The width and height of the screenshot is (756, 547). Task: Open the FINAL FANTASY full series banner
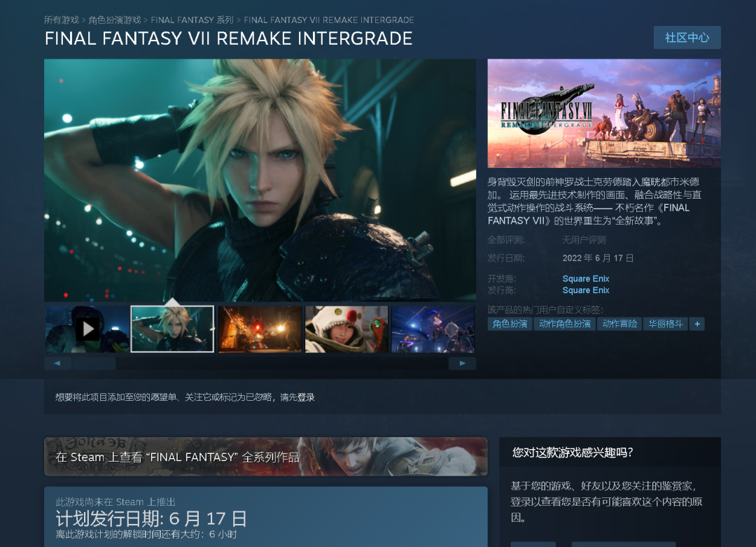pos(266,456)
